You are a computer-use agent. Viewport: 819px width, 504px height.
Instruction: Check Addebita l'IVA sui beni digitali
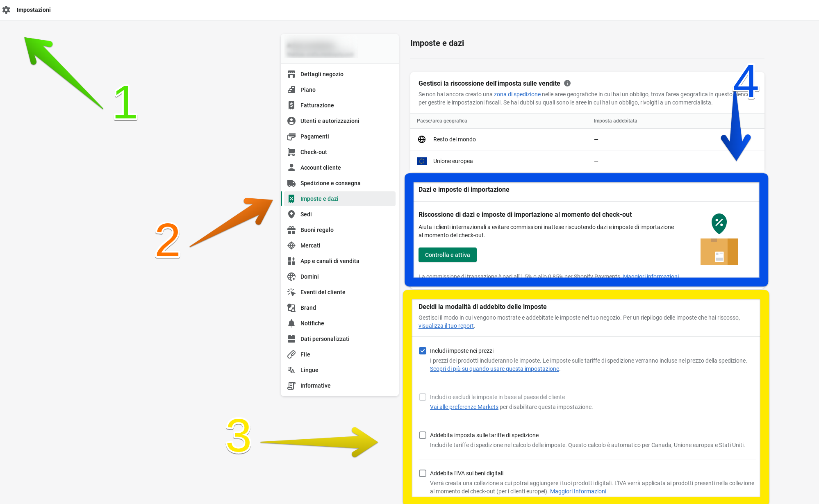pos(423,473)
